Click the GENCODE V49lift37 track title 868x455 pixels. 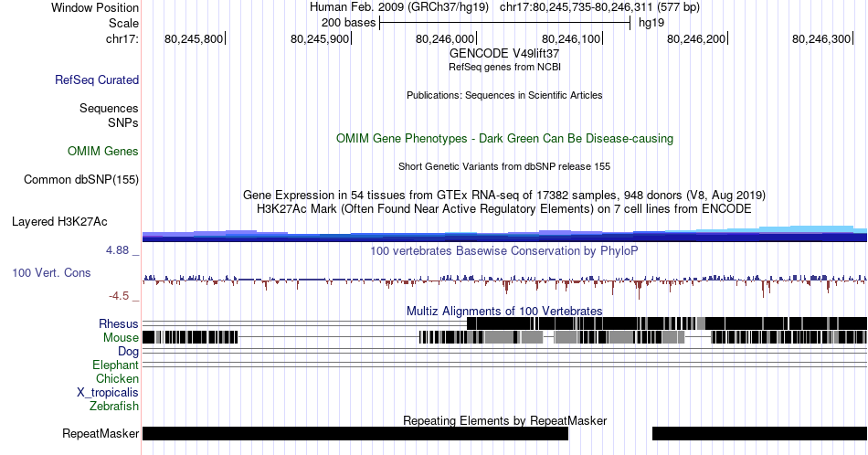(504, 54)
